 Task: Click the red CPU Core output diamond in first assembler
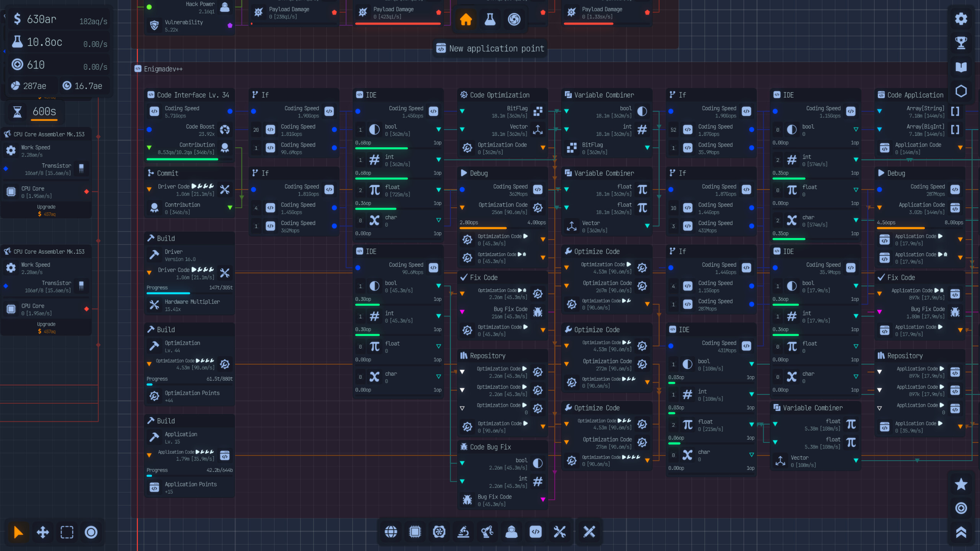coord(87,192)
